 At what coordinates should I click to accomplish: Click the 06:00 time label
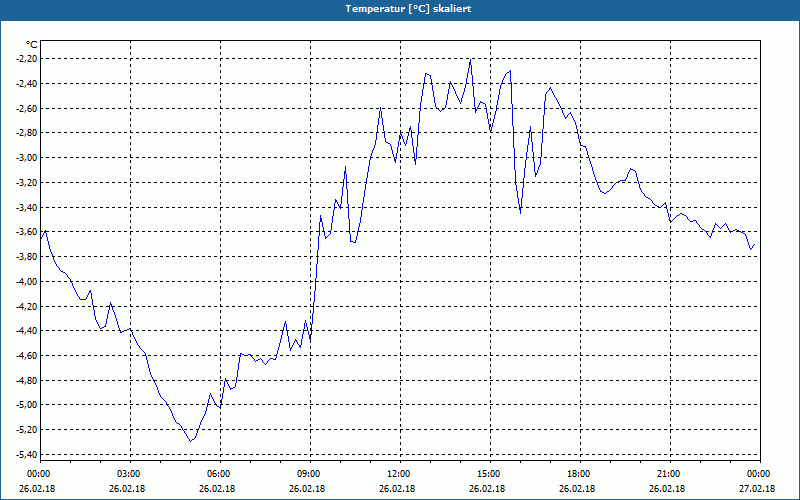[x=220, y=474]
